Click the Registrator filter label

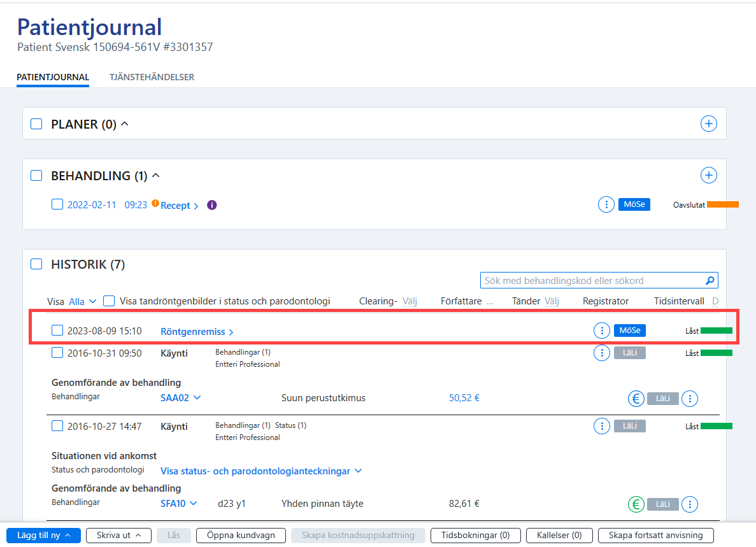coord(606,301)
